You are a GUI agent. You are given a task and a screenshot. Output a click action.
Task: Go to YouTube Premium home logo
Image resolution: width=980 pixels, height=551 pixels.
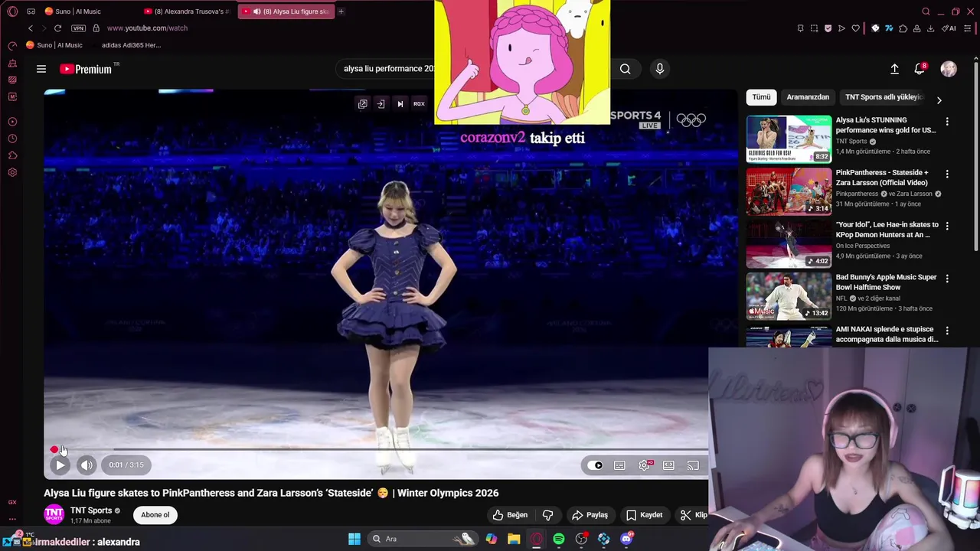[86, 69]
